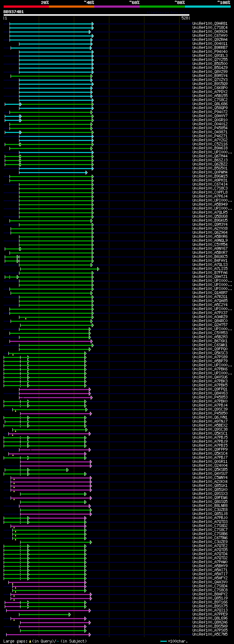Select the UniRef100_A5BHY9 label
The image size is (234, 644).
pyautogui.click(x=210, y=566)
